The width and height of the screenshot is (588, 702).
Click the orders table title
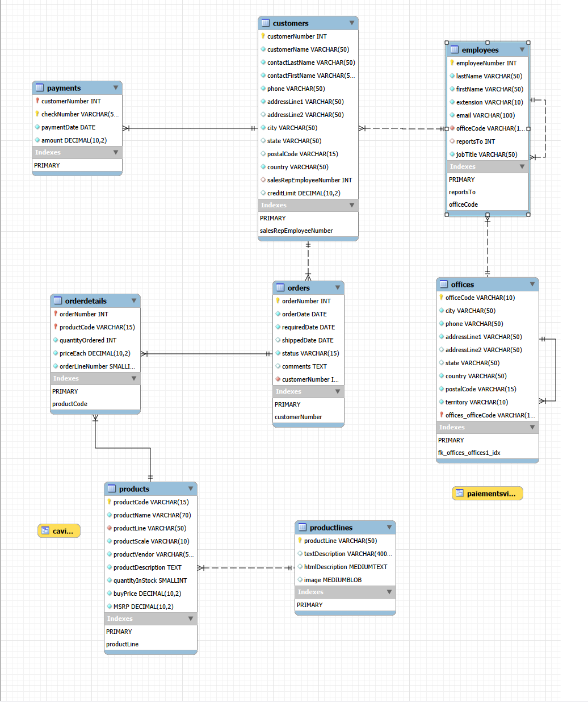tap(299, 288)
